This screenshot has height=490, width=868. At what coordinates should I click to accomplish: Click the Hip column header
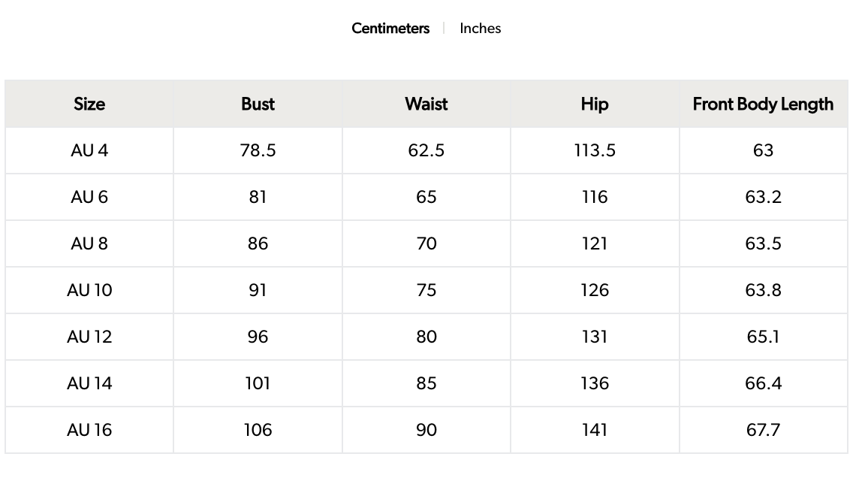(x=594, y=104)
